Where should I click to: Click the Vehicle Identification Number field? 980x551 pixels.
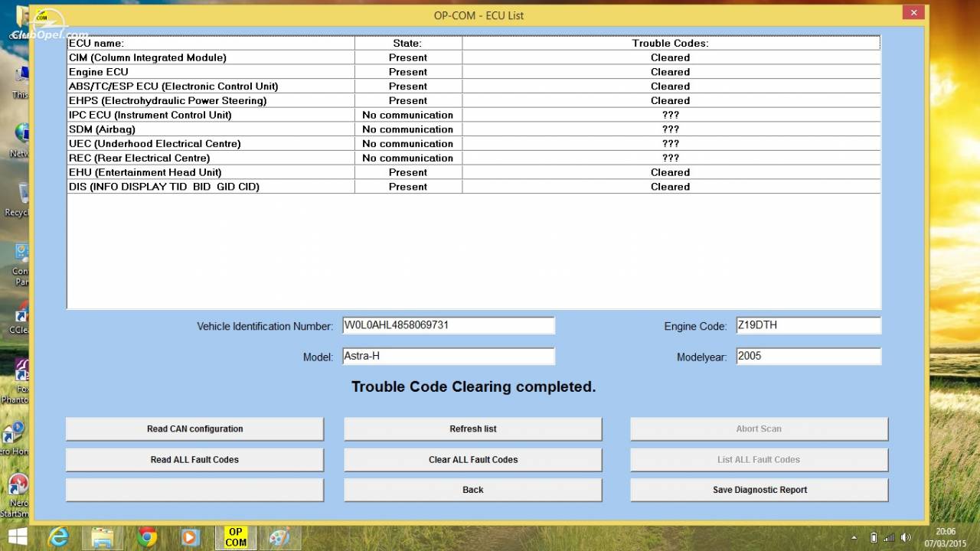click(448, 325)
